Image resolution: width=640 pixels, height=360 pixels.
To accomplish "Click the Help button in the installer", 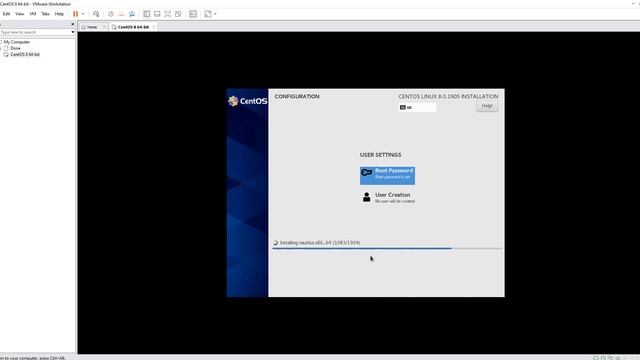I will (487, 106).
